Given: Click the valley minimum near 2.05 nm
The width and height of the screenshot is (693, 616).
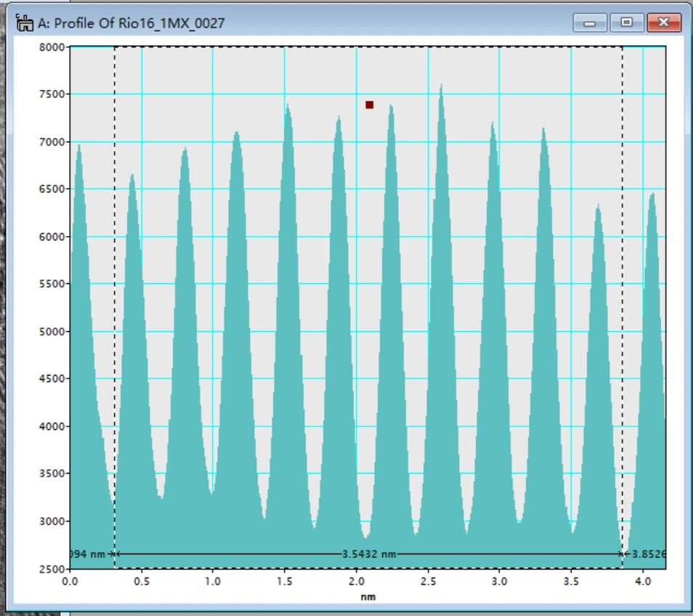Looking at the screenshot, I should pyautogui.click(x=366, y=536).
